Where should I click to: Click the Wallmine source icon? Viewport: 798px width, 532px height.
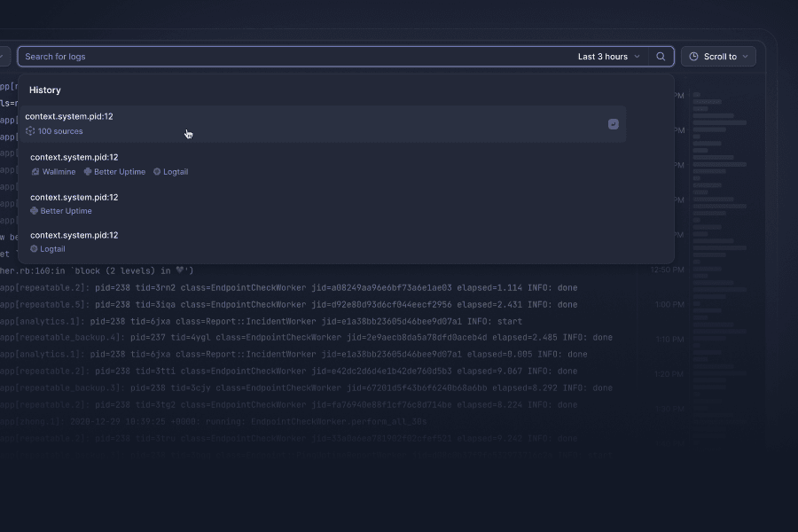(35, 172)
